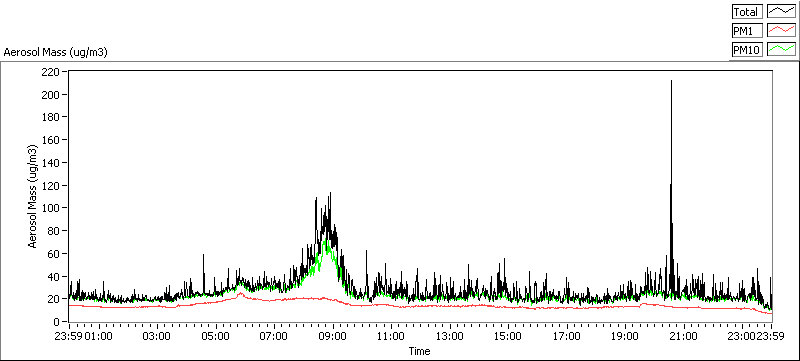Click the PM1 red line legend icon
The image size is (800, 361).
tap(782, 31)
